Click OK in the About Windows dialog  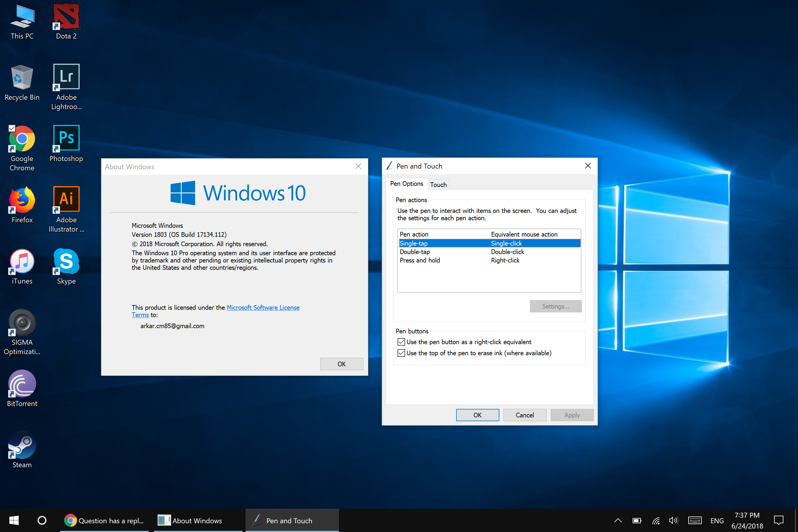click(x=341, y=364)
